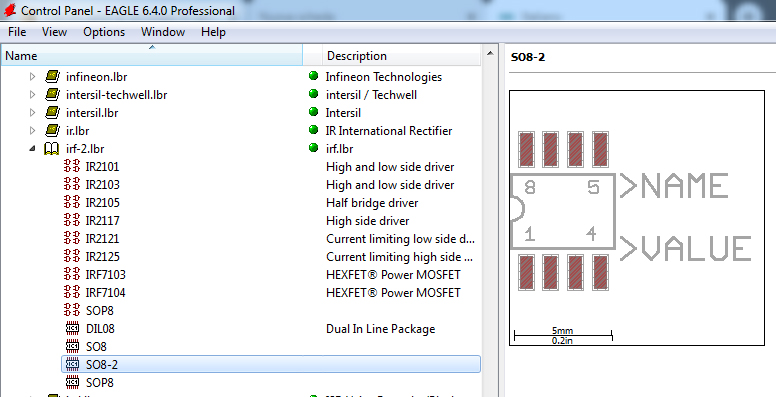Select the IRF7103 HEXFET MOSFET
Image resolution: width=776 pixels, height=397 pixels.
[x=270, y=274]
